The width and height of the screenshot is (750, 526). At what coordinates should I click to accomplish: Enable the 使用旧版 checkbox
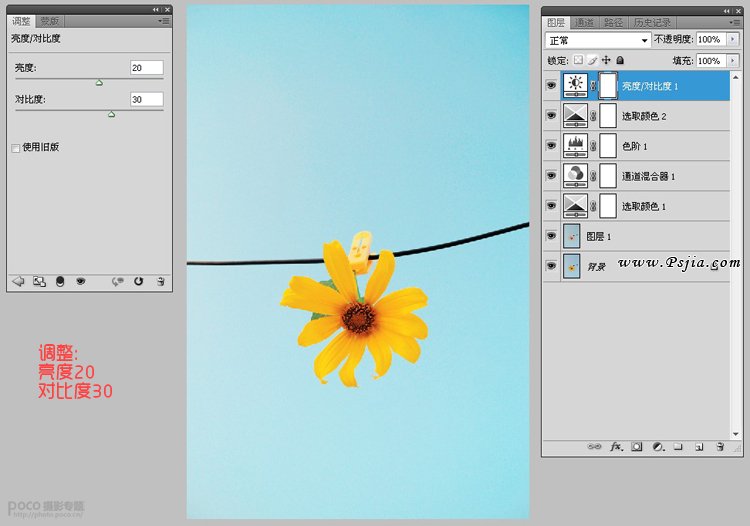point(15,148)
